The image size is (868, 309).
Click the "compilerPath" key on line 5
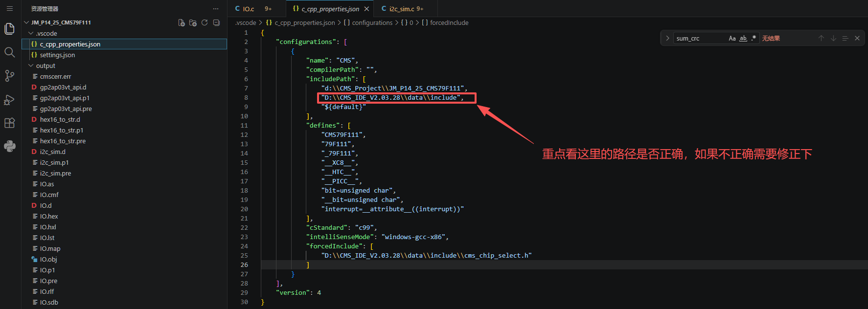(333, 69)
